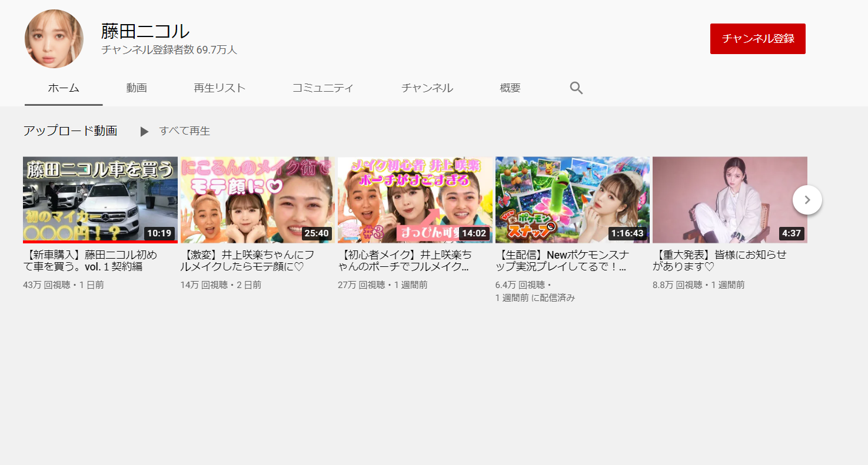Click the play-all triangle icon
Screen dimensions: 868x465
[x=144, y=132]
